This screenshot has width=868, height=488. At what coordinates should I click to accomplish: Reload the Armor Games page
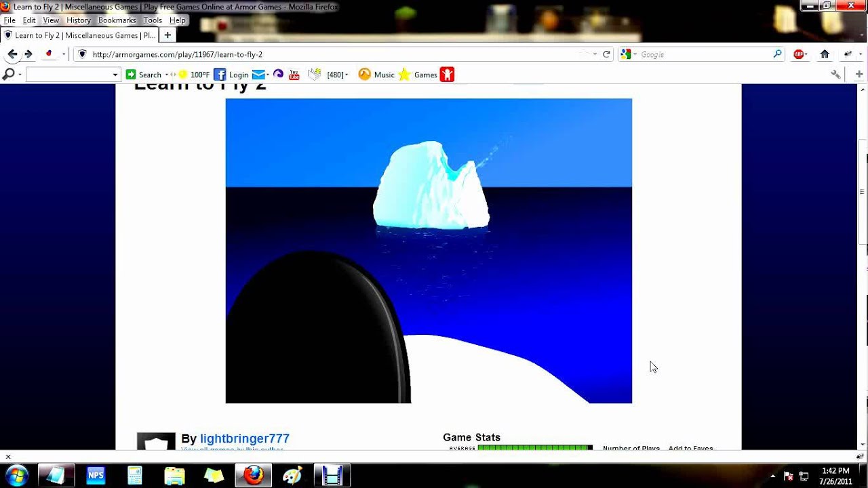pyautogui.click(x=607, y=54)
